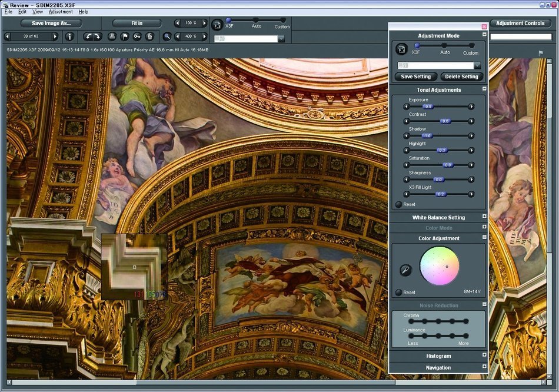Viewport: 559px width, 392px height.
Task: Select Auto in the Adjustment Mode panel
Action: [x=444, y=46]
